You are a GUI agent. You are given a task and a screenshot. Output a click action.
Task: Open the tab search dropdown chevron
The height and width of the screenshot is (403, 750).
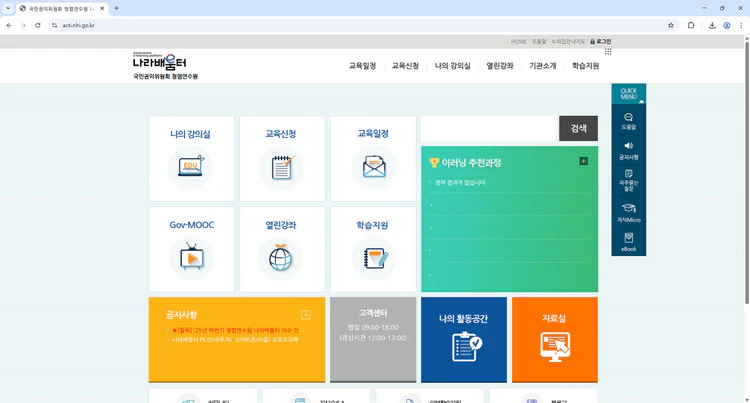8,8
